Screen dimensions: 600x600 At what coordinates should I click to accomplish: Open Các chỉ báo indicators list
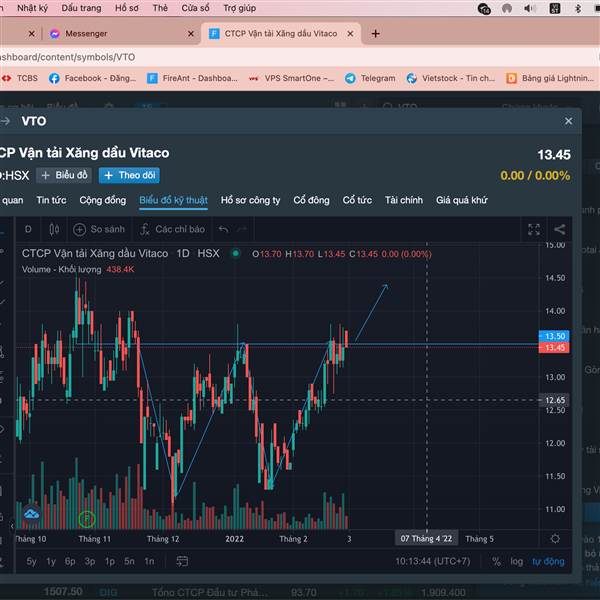[172, 229]
